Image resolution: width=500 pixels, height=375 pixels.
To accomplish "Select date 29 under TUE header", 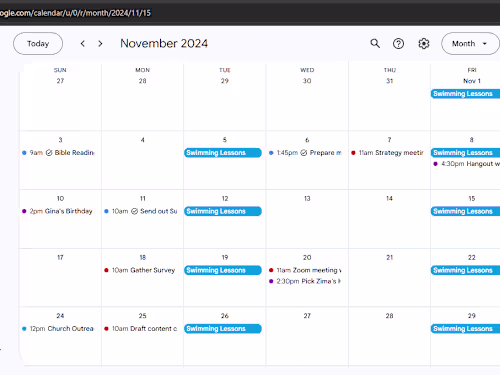I will pyautogui.click(x=225, y=81).
